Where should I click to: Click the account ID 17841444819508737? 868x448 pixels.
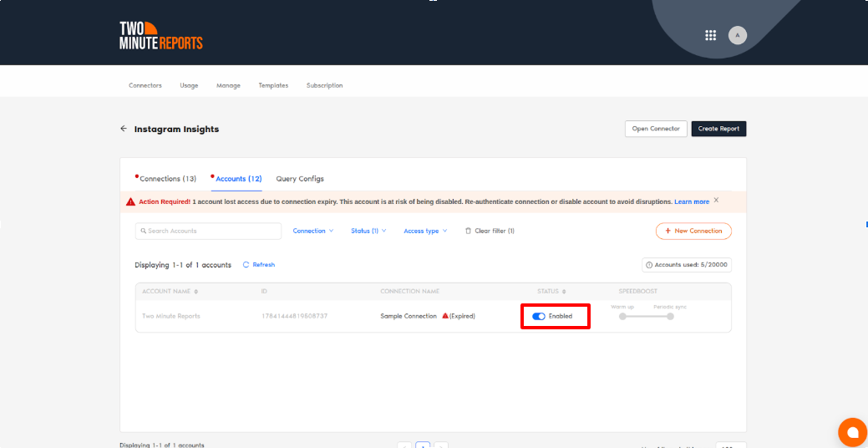click(295, 316)
